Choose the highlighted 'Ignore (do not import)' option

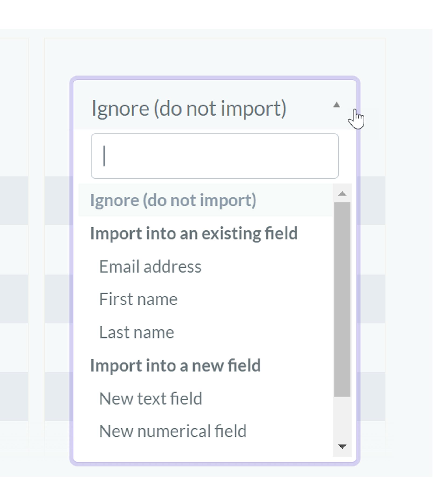click(x=173, y=200)
